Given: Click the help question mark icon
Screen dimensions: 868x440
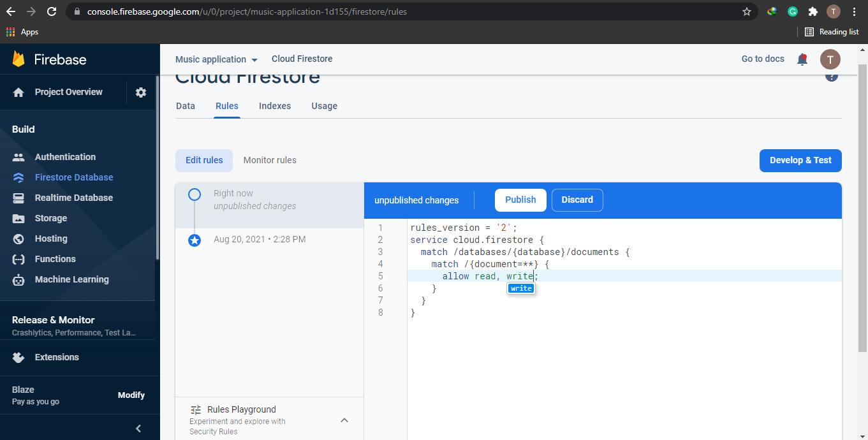Looking at the screenshot, I should point(832,77).
